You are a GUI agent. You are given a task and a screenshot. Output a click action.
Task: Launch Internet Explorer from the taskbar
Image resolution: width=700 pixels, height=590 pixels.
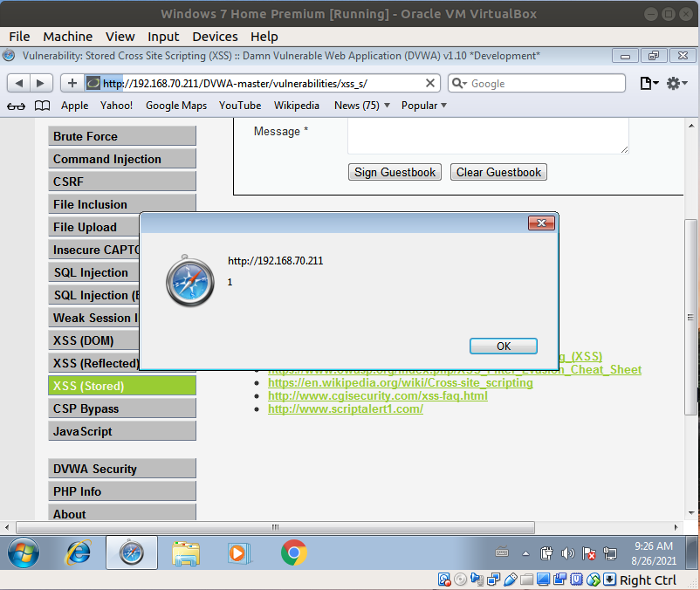tap(79, 552)
